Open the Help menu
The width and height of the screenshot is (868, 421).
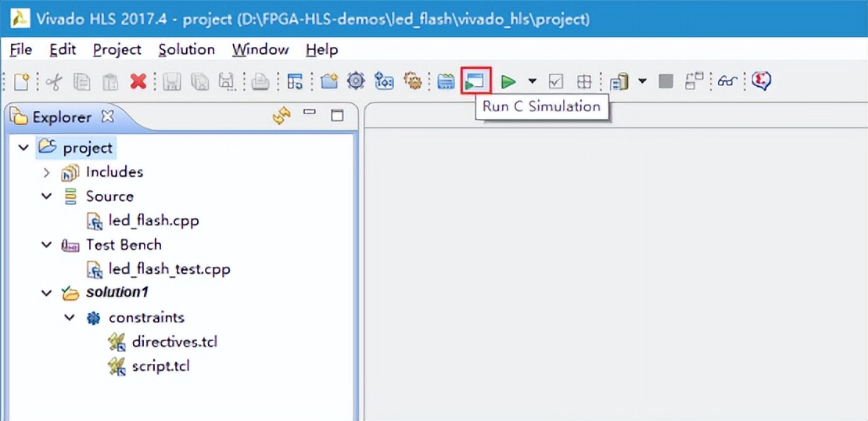(321, 50)
